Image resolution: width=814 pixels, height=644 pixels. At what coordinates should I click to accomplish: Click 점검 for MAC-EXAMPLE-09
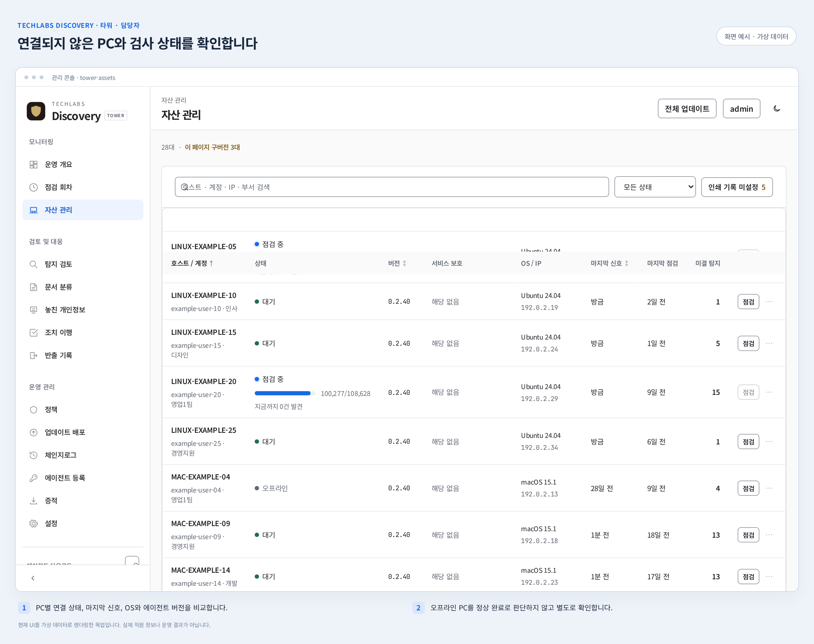(749, 535)
